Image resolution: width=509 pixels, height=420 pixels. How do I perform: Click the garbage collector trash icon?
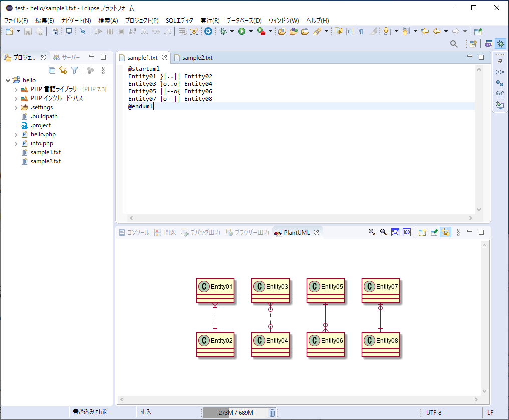click(272, 413)
